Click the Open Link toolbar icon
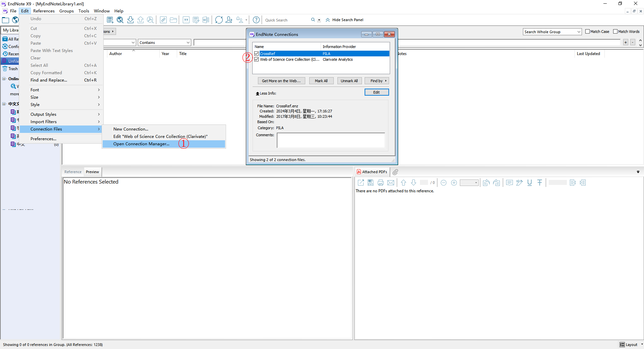The width and height of the screenshot is (644, 349). [x=163, y=20]
